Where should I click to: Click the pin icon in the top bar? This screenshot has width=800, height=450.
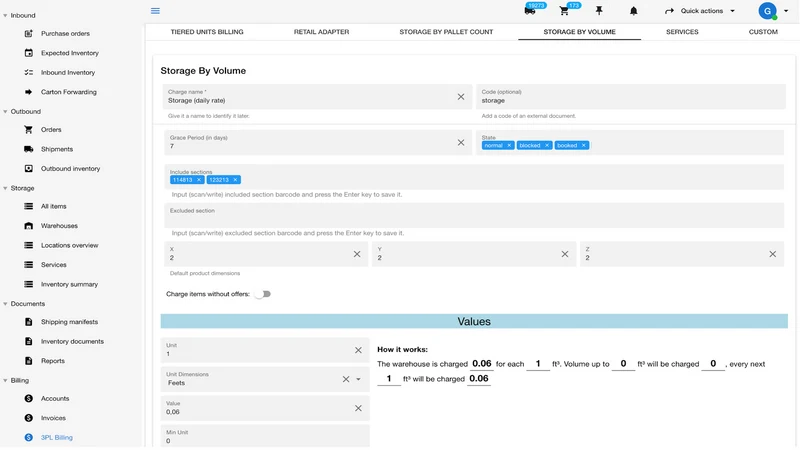[x=599, y=11]
